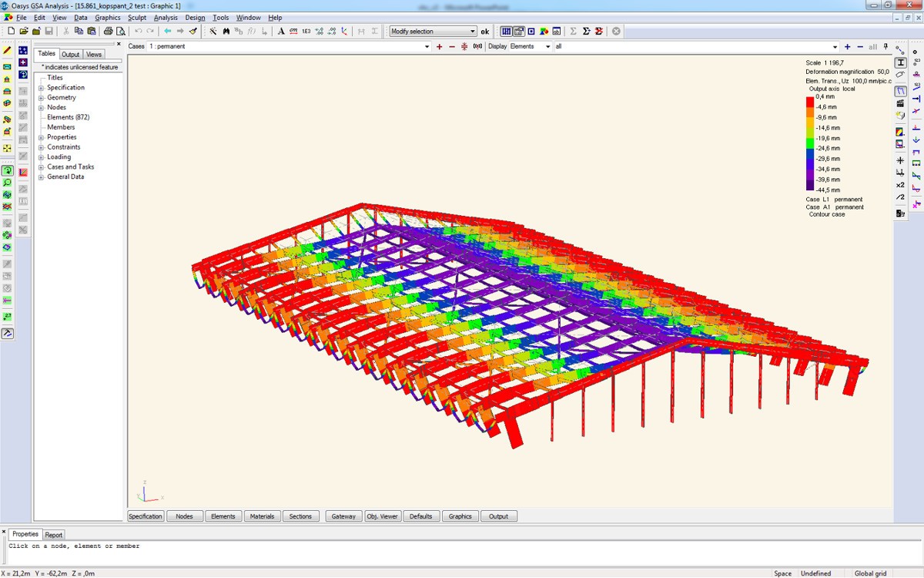The image size is (924, 578).
Task: Click the Print icon in toolbar
Action: (108, 32)
